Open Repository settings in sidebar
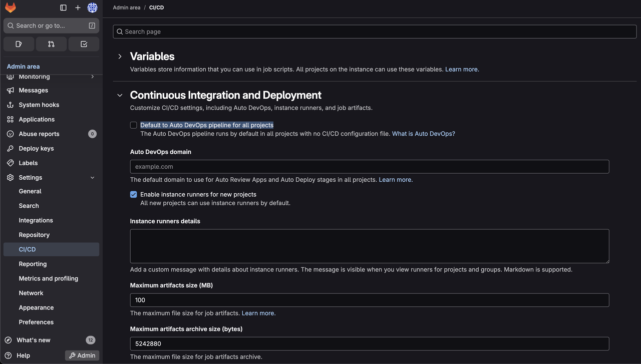 tap(34, 235)
